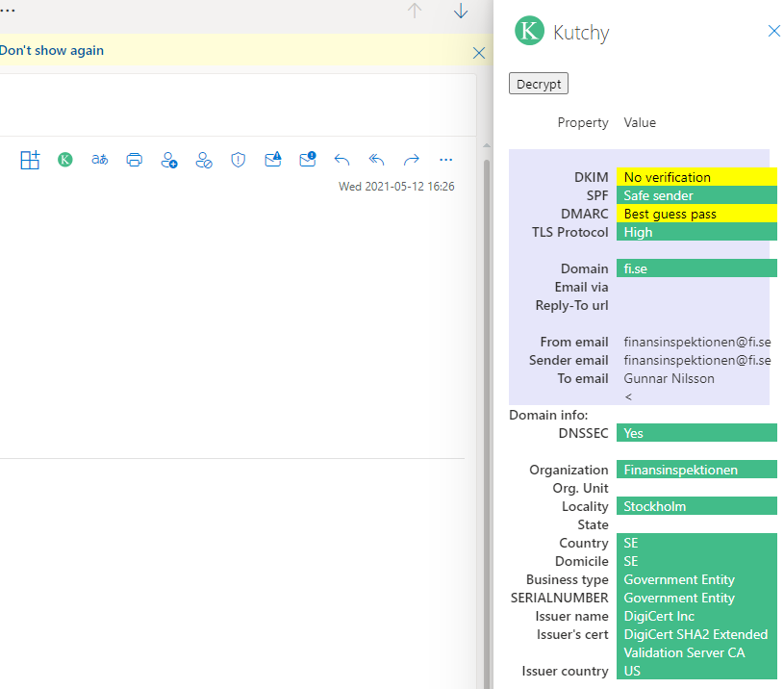
Task: Click the 'Email via' label
Action: pyautogui.click(x=581, y=287)
